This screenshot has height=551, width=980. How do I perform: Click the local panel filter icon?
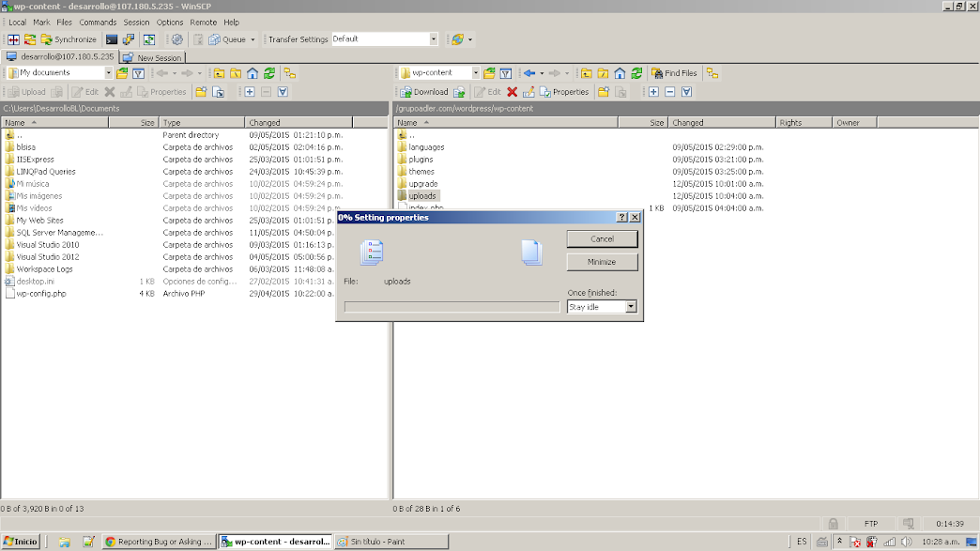(x=139, y=73)
